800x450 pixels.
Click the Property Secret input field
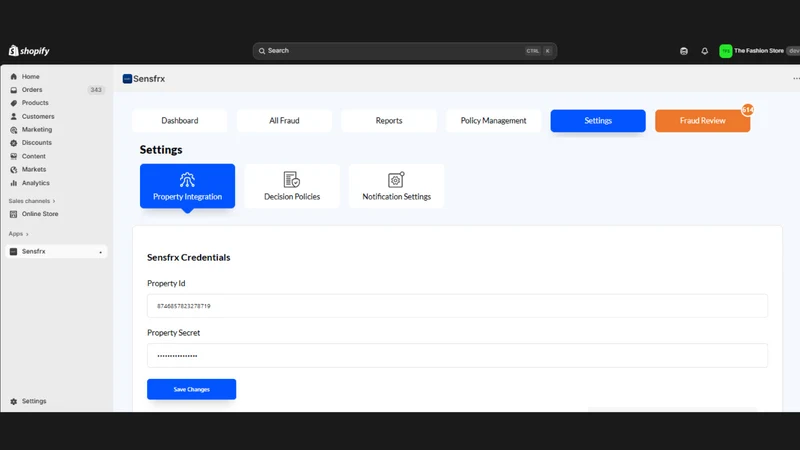pos(457,356)
